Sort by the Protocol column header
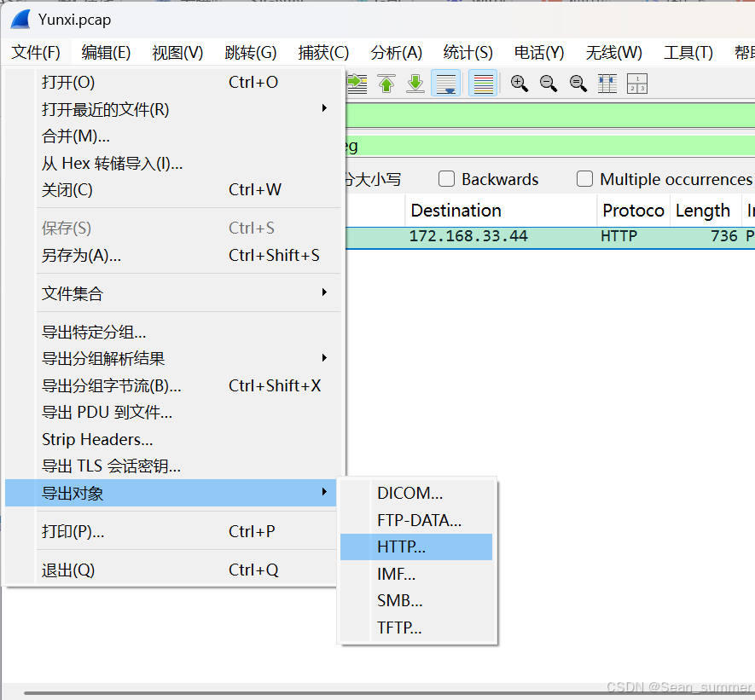This screenshot has height=700, width=755. pyautogui.click(x=633, y=211)
